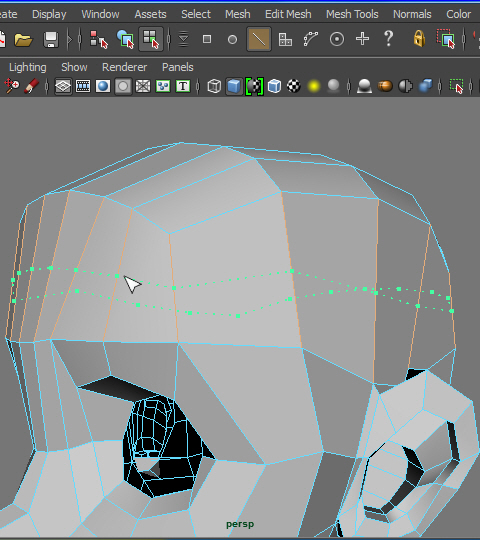Toggle safe title (T icon)

[183, 86]
